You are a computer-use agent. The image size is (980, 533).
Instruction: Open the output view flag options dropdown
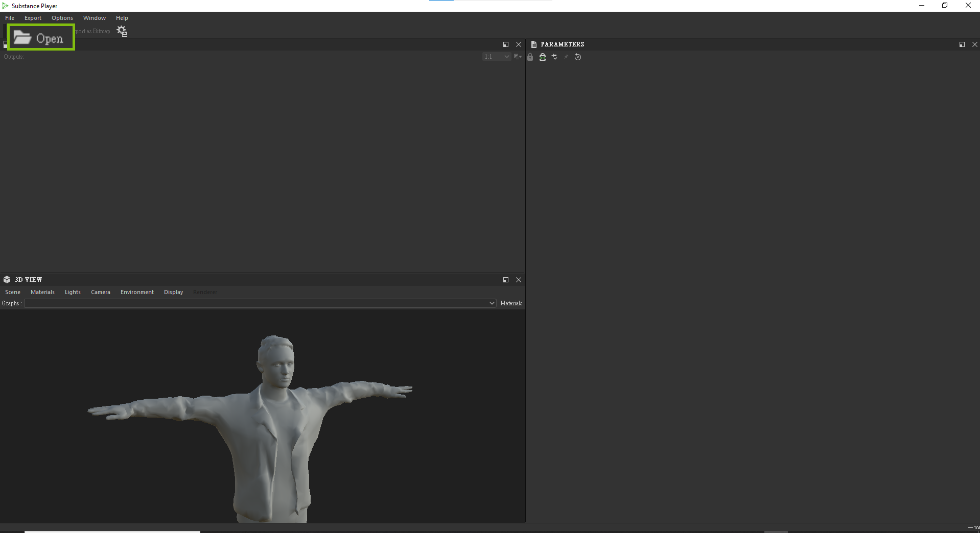click(x=518, y=57)
